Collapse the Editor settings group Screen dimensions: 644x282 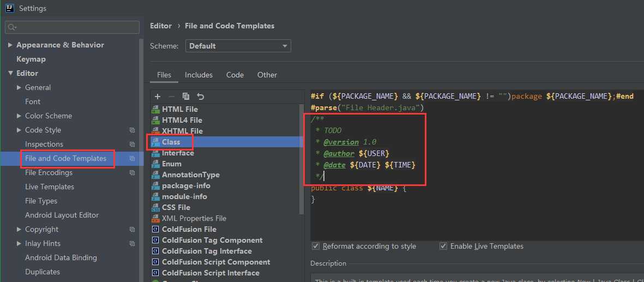tap(10, 73)
